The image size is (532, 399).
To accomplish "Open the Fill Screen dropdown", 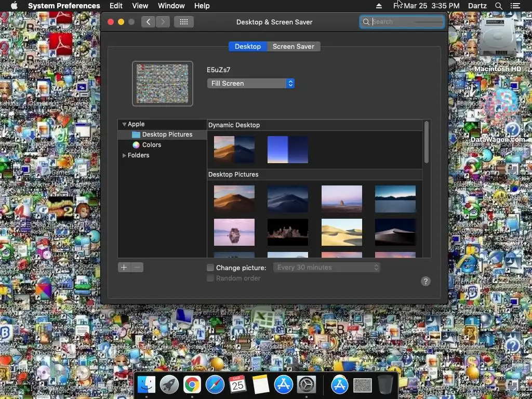I will tap(251, 84).
